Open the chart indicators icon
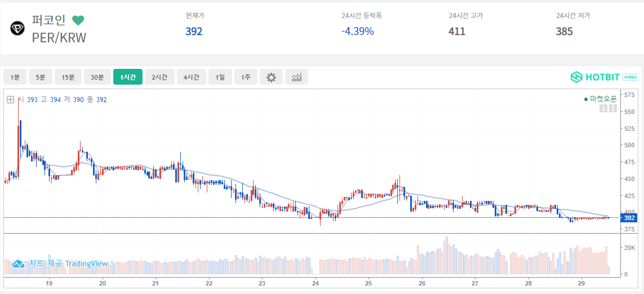Viewport: 644px width, 294px height. tap(296, 77)
